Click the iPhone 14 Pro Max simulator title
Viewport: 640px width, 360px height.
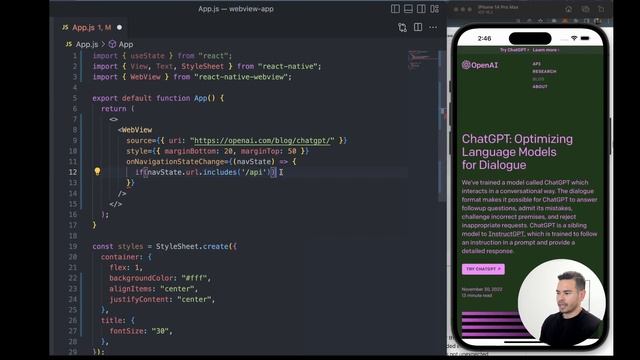498,7
